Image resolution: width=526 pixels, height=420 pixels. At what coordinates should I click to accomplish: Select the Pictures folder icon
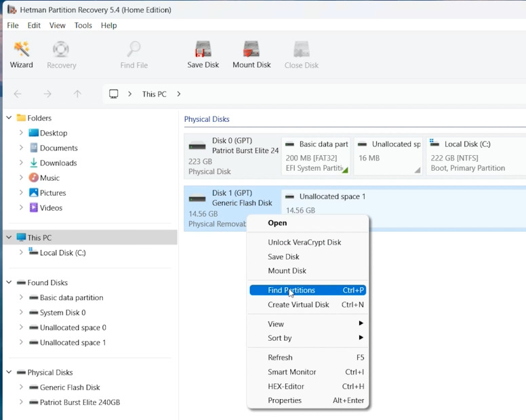click(x=33, y=193)
